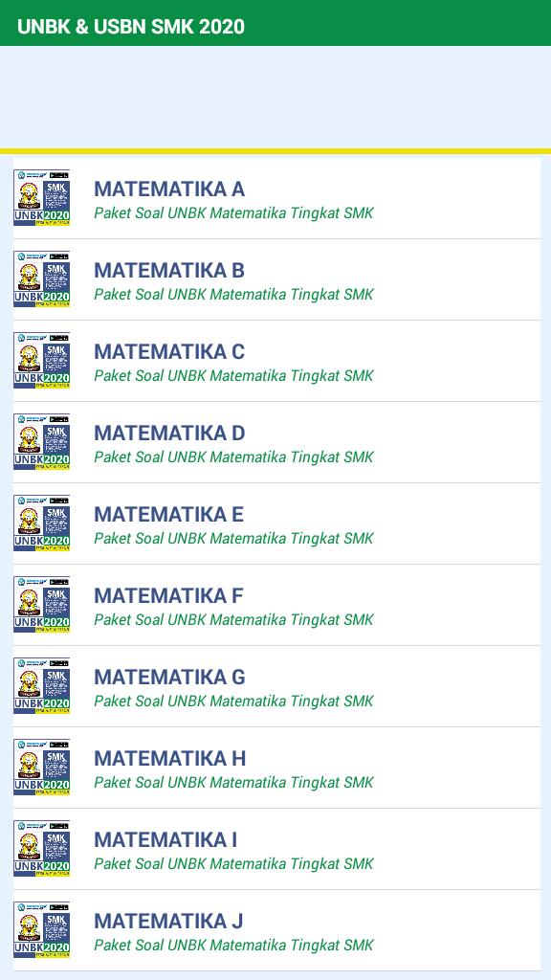Tap the UNBK 2020 icon beside MATEMATIKA D
The width and height of the screenshot is (551, 980).
(x=41, y=441)
